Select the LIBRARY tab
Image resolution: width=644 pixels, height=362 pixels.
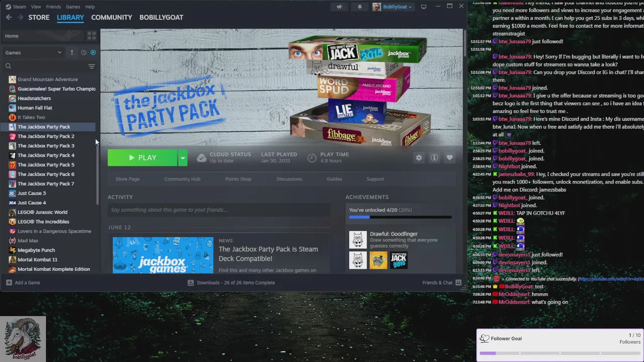click(x=70, y=17)
